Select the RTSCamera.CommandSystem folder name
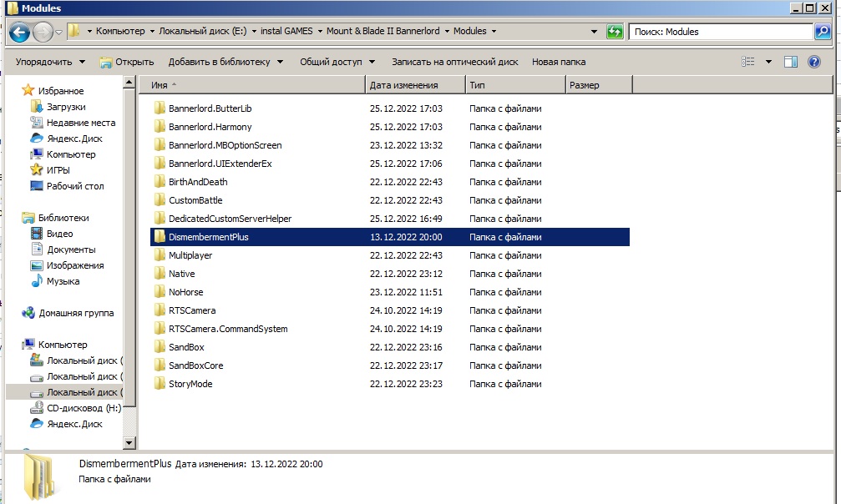Viewport: 841px width, 504px height. click(x=228, y=329)
